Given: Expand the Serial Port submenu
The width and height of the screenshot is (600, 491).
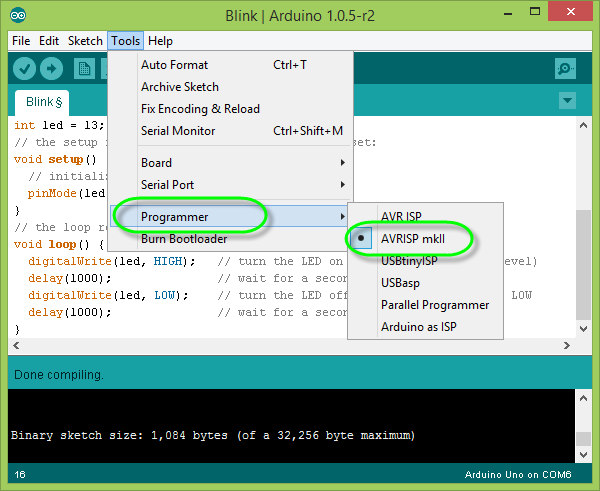Looking at the screenshot, I should click(x=230, y=185).
